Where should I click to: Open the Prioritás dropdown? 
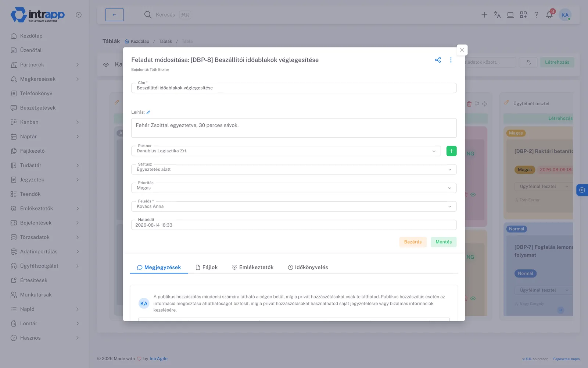pos(294,188)
